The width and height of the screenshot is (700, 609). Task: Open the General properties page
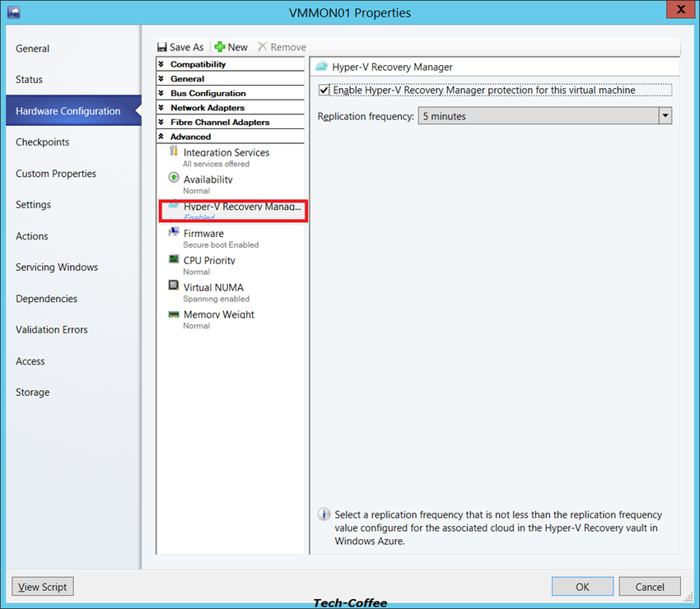pyautogui.click(x=33, y=49)
